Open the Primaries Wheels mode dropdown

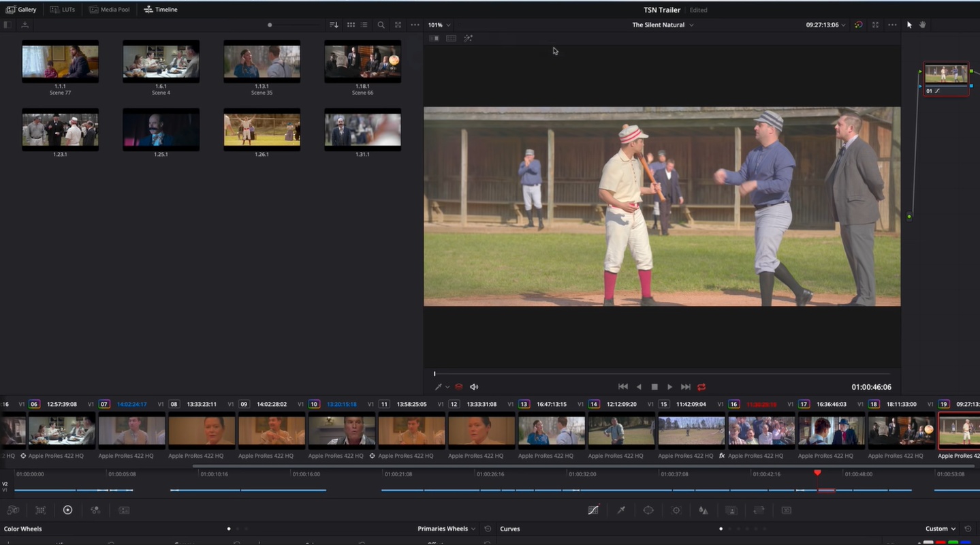tap(447, 529)
